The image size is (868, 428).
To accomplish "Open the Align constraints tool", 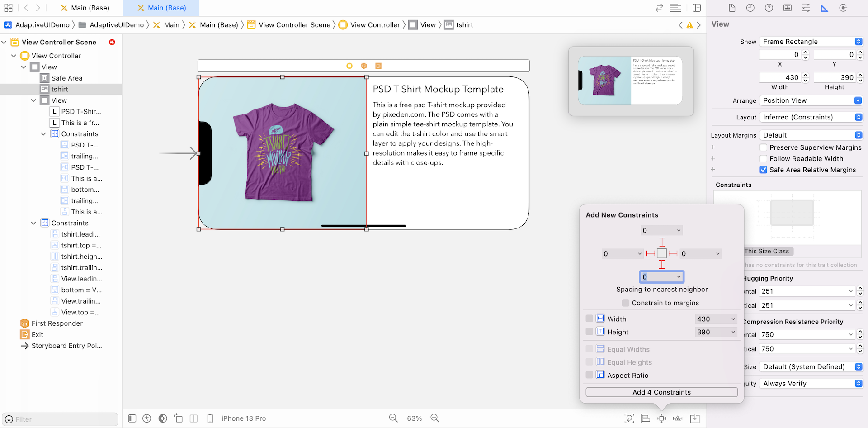I will pyautogui.click(x=645, y=418).
